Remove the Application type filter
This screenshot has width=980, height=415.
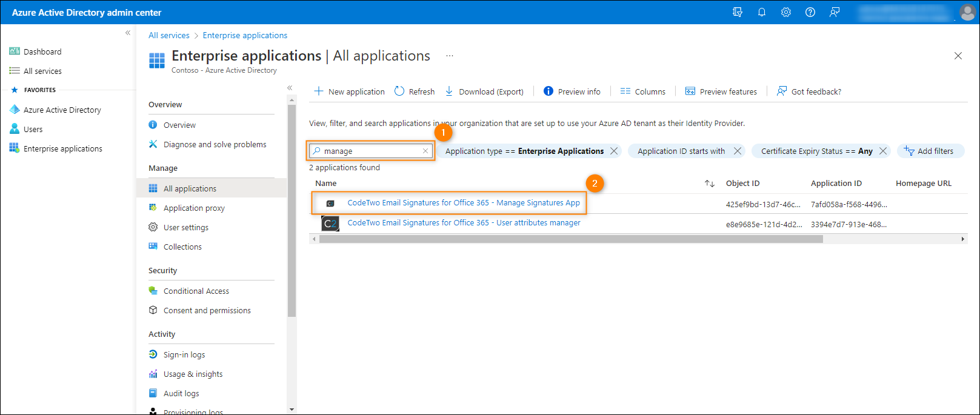click(614, 151)
